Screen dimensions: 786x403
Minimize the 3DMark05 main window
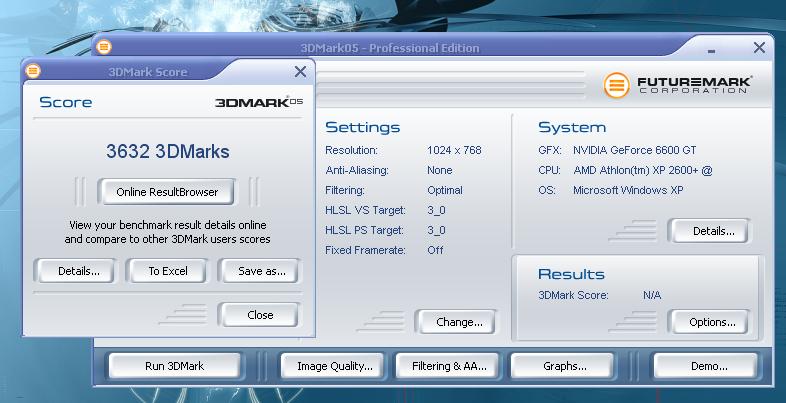(711, 51)
